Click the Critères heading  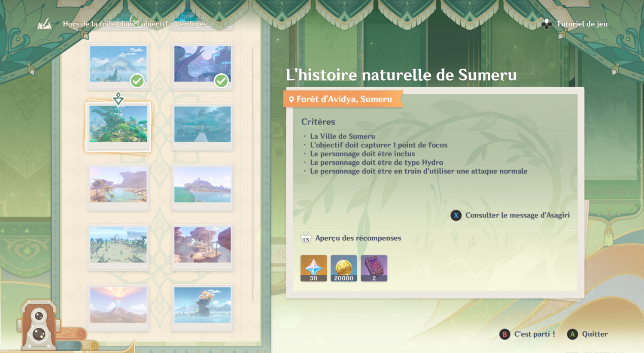(318, 122)
